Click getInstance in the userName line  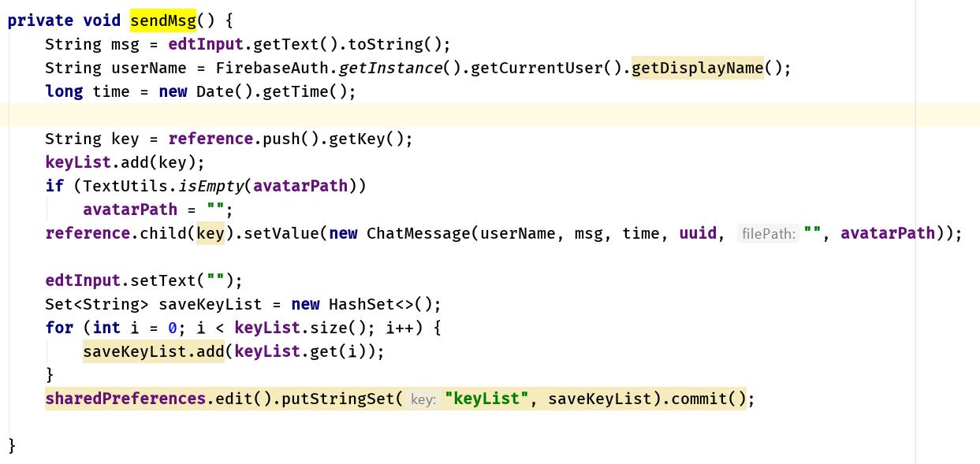(390, 68)
